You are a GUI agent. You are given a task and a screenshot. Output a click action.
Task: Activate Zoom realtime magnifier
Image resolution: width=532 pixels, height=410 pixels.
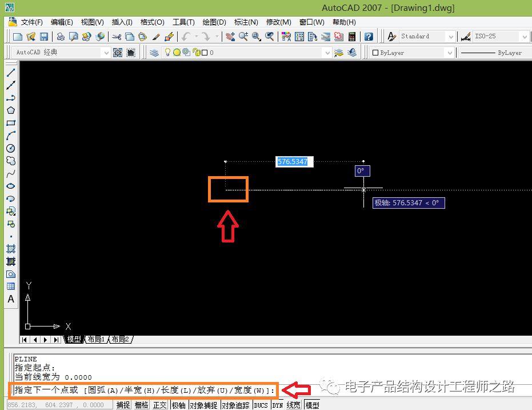point(243,37)
